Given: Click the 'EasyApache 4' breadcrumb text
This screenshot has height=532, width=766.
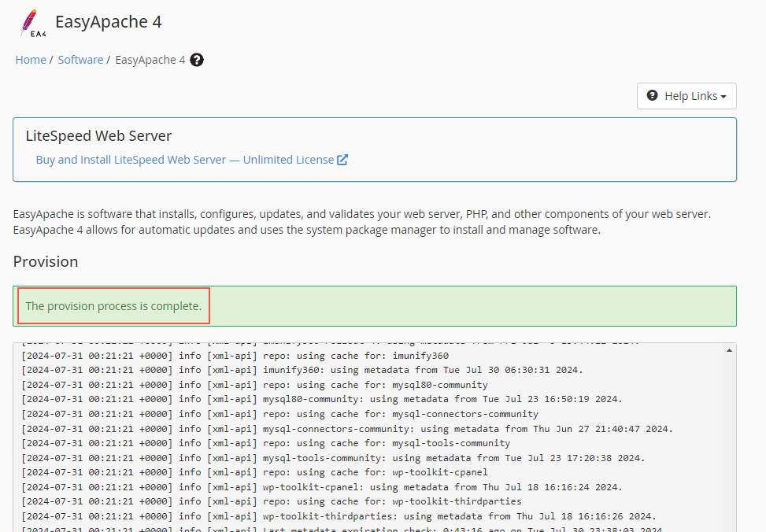Looking at the screenshot, I should click(150, 60).
